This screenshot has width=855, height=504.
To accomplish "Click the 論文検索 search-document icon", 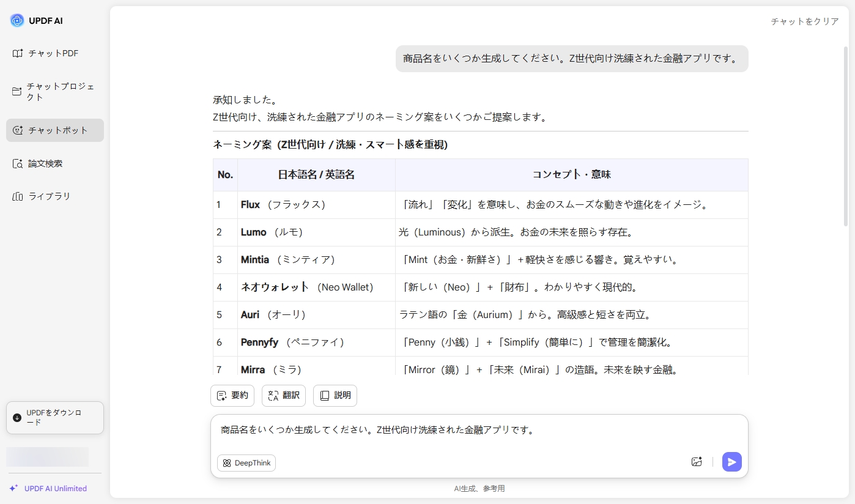I will pyautogui.click(x=18, y=163).
